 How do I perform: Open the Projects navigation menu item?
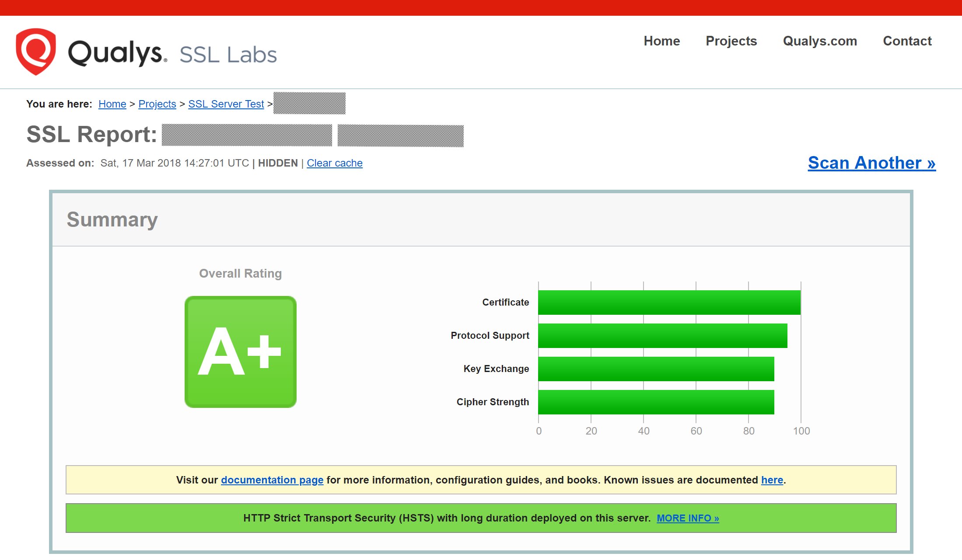(731, 41)
